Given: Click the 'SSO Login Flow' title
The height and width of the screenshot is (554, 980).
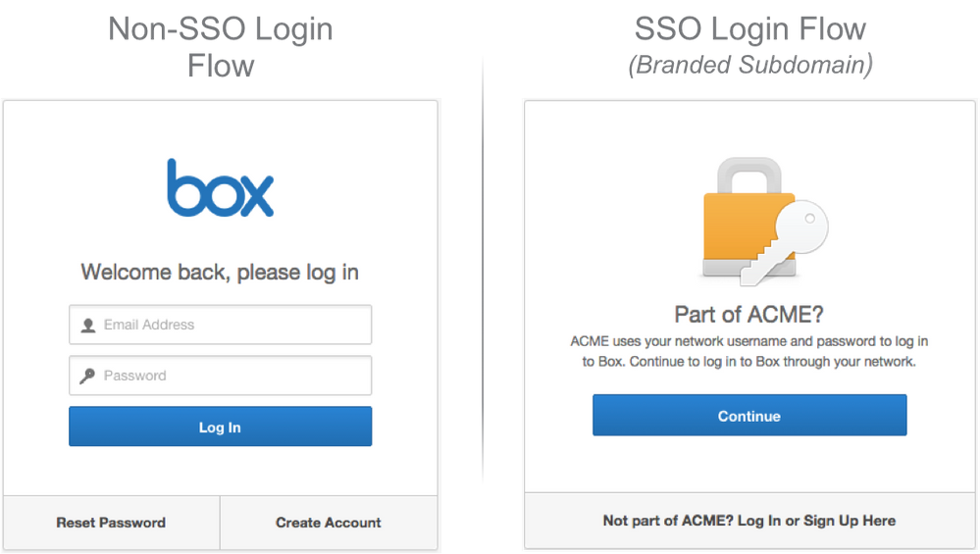Looking at the screenshot, I should (750, 28).
